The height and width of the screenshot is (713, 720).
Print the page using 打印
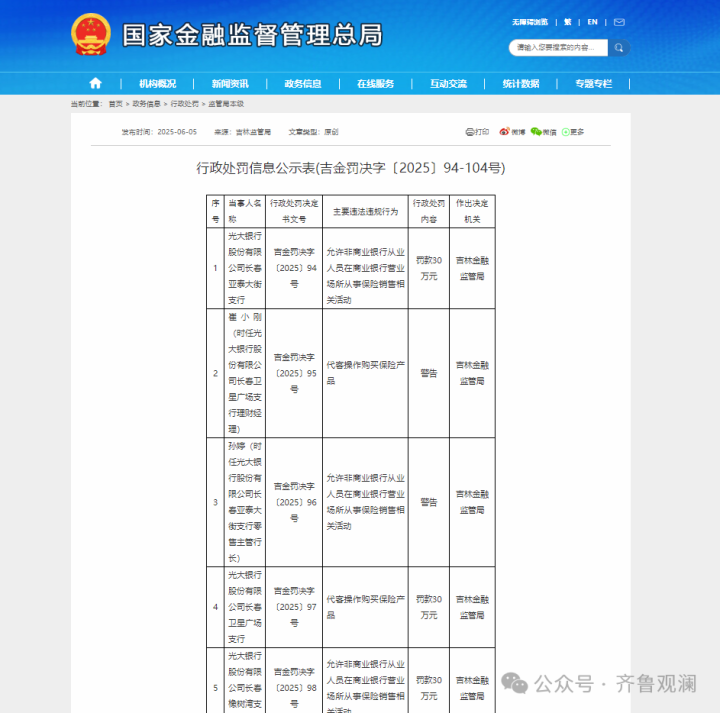477,132
